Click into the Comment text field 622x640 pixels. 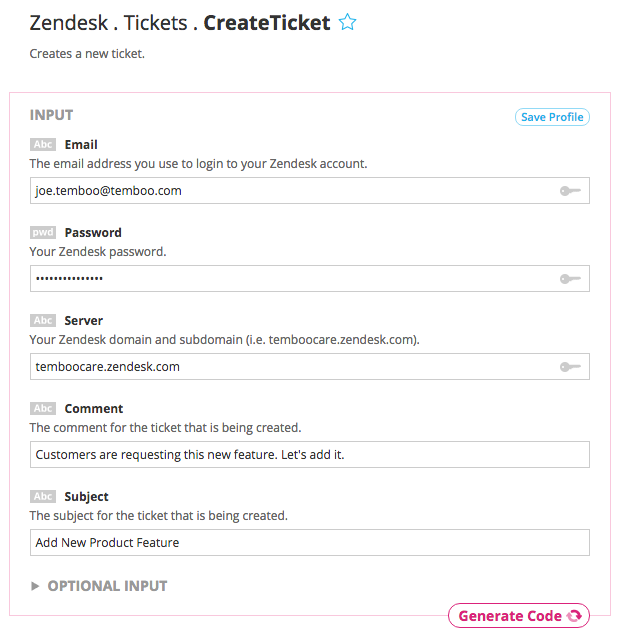[309, 455]
